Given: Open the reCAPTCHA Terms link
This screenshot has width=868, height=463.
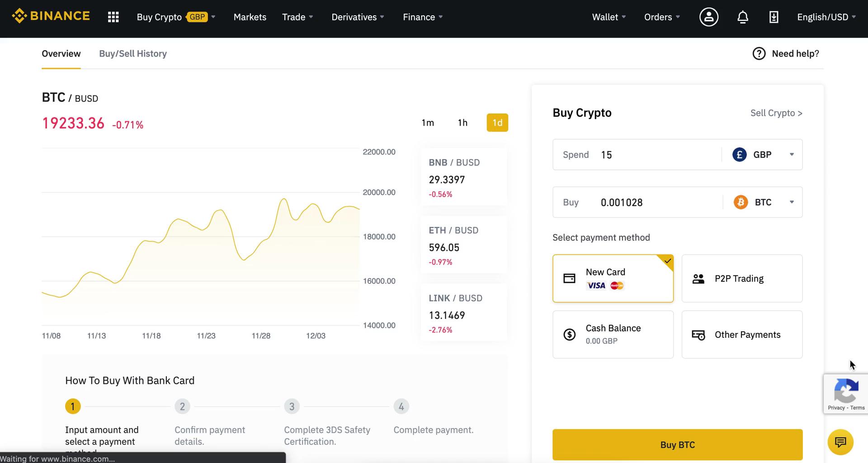Looking at the screenshot, I should point(857,408).
